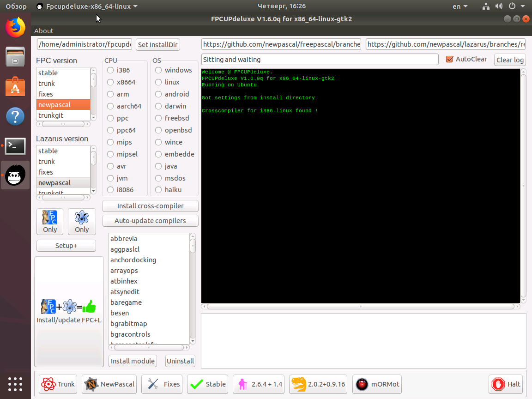Viewport: 532px width, 399px height.
Task: Select atsynedit in the module list
Action: pyautogui.click(x=125, y=291)
